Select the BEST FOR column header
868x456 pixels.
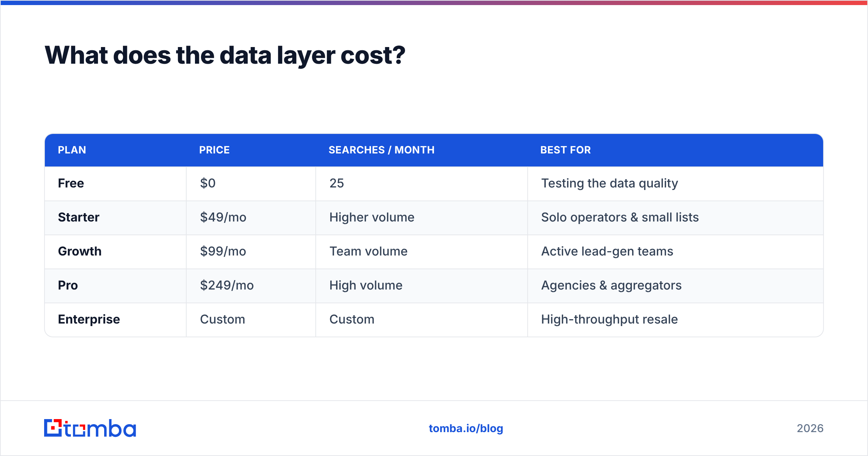[x=675, y=150]
